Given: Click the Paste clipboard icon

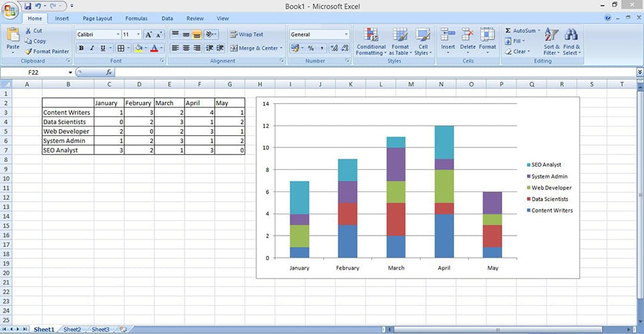Looking at the screenshot, I should pyautogui.click(x=13, y=35).
